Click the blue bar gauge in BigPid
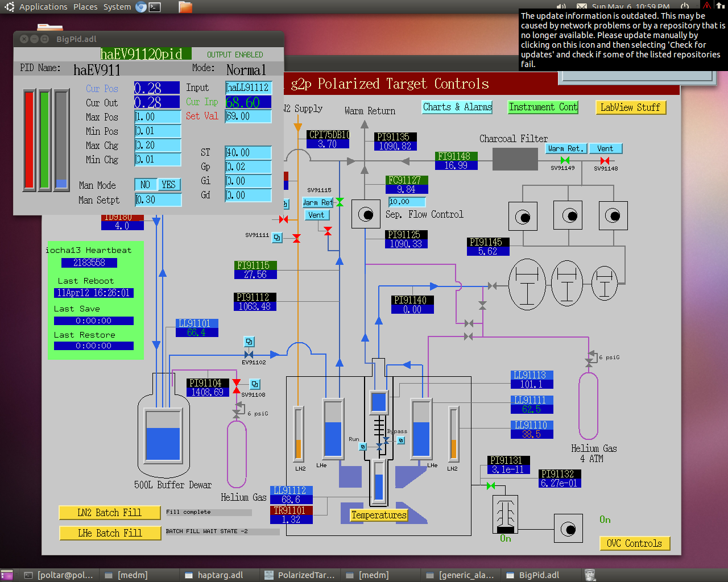728x582 pixels. point(61,140)
